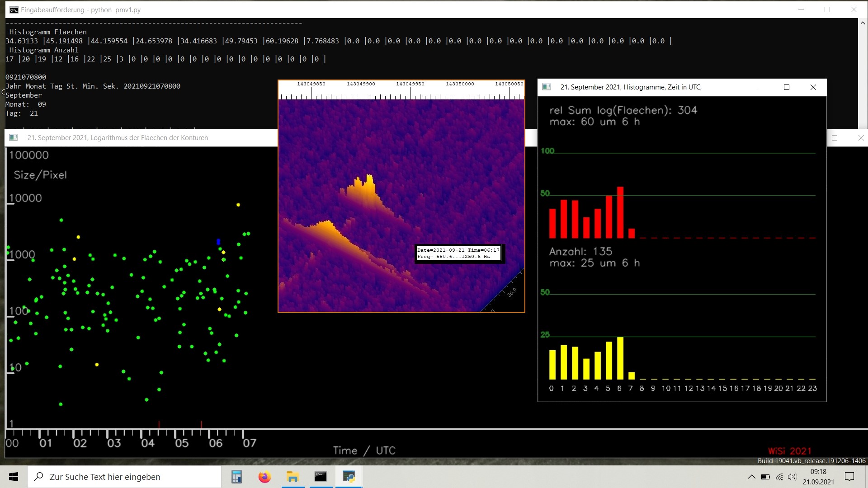Click the yellow bar for hour 6
Screen dimensions: 868x488
click(620, 358)
